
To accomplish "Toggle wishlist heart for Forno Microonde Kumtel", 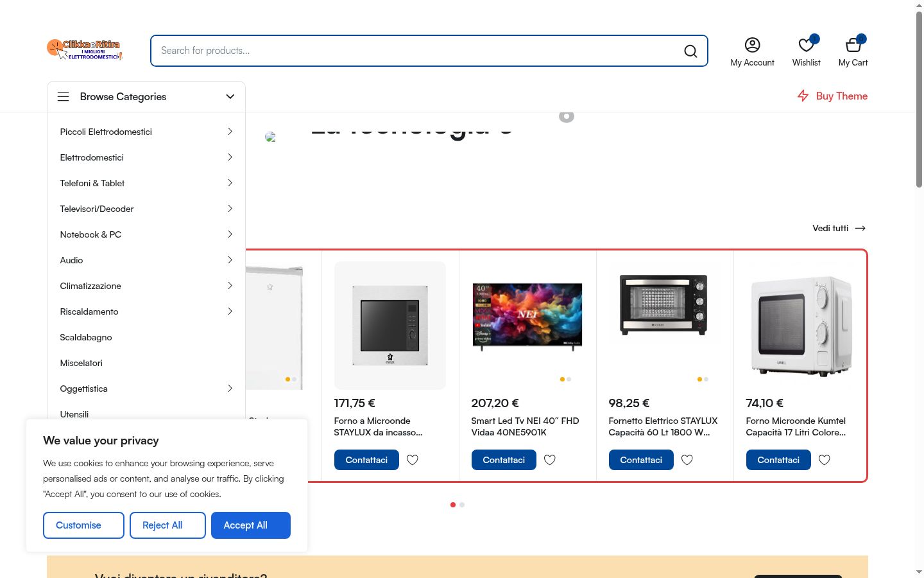I will click(x=825, y=460).
